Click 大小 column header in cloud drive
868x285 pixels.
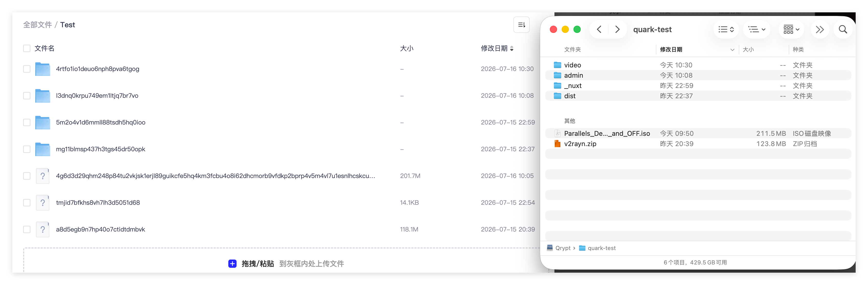(406, 49)
